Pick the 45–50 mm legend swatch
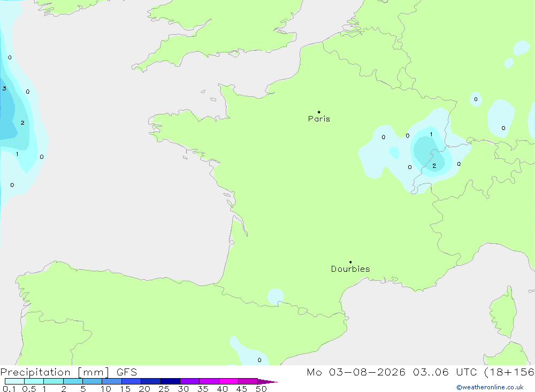This screenshot has height=392, width=535. pos(248,381)
